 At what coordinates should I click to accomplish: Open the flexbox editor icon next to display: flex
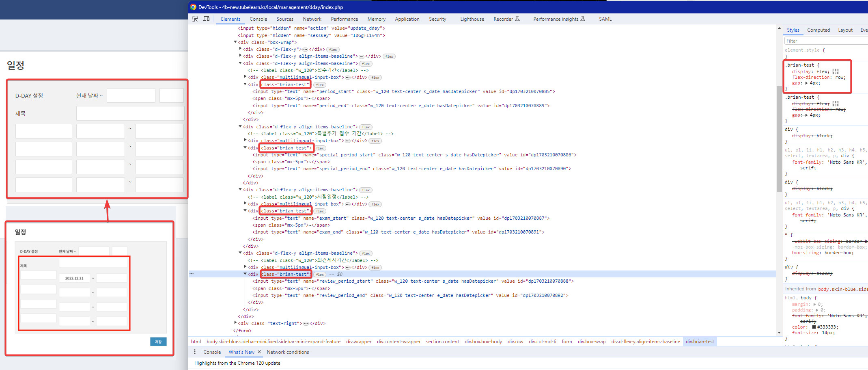(x=836, y=71)
